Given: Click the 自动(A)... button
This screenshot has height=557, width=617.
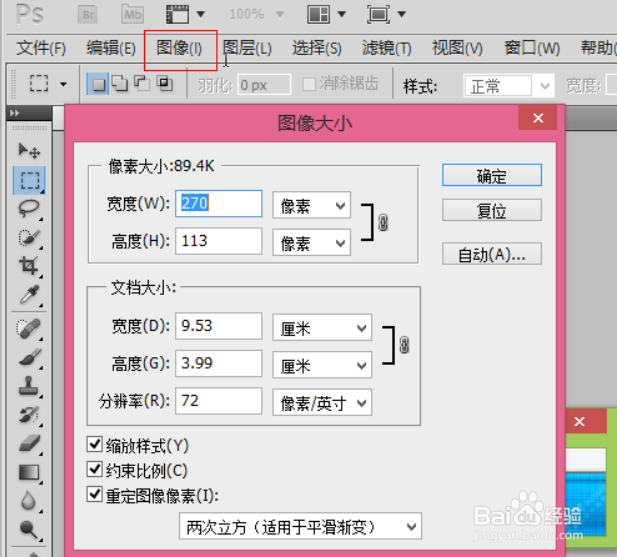Looking at the screenshot, I should pos(491,254).
